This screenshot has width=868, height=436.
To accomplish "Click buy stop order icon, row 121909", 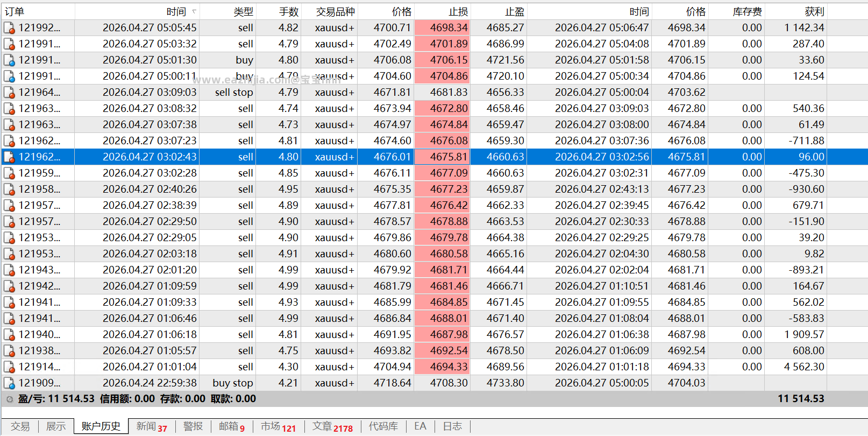I will [x=9, y=383].
